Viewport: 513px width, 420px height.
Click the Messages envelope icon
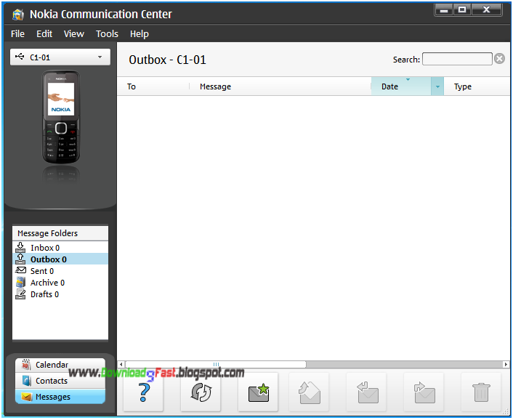(26, 397)
